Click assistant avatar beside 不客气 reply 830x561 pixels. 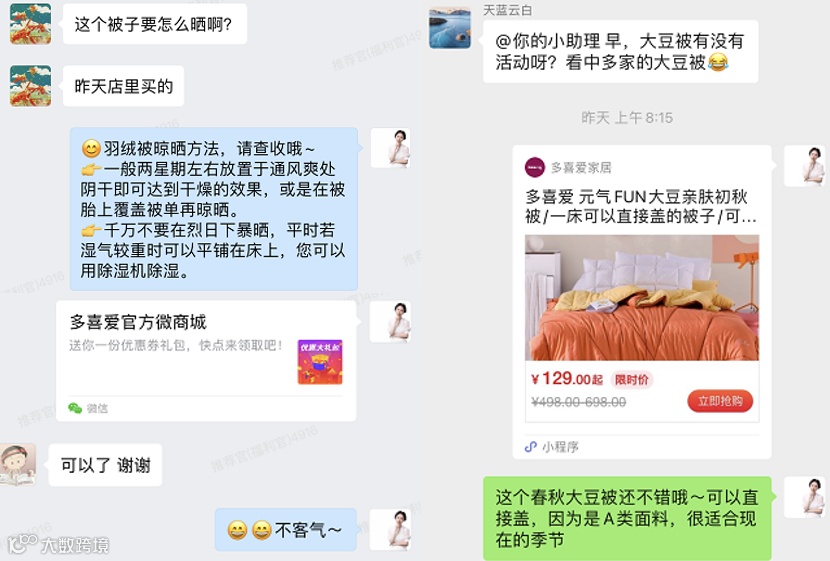click(x=390, y=530)
